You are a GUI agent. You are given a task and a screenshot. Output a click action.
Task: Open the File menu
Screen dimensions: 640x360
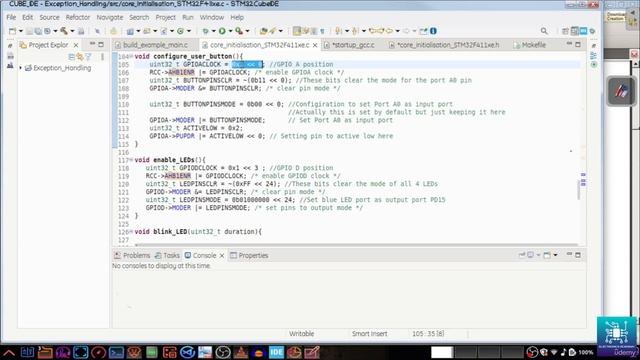(11, 18)
